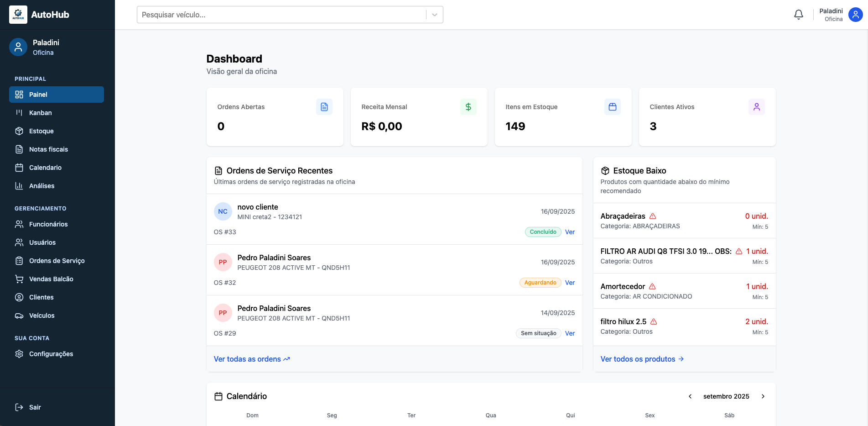The height and width of the screenshot is (426, 868).
Task: Click Ver todos os produtos
Action: click(x=638, y=359)
